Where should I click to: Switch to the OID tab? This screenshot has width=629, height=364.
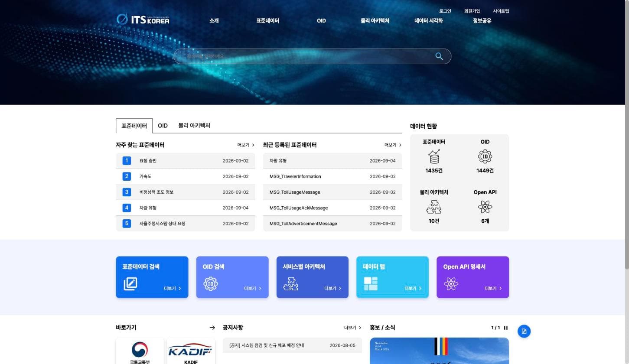tap(163, 126)
